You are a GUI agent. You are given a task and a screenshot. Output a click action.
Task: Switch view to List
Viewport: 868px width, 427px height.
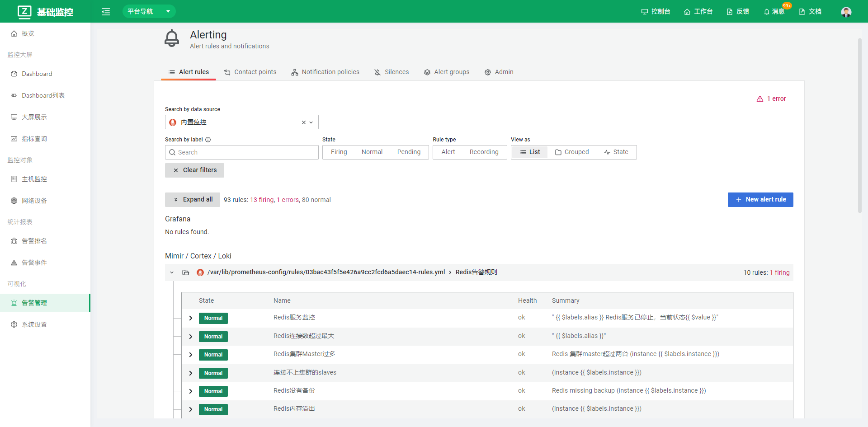tap(530, 152)
